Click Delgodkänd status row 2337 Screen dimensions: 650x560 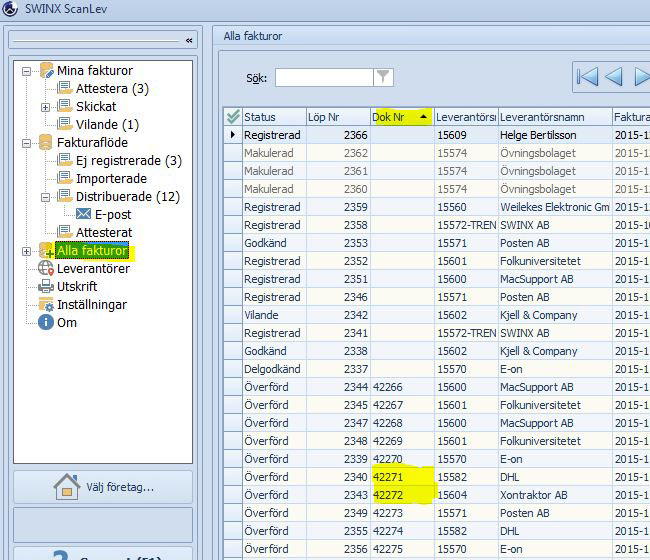click(274, 369)
